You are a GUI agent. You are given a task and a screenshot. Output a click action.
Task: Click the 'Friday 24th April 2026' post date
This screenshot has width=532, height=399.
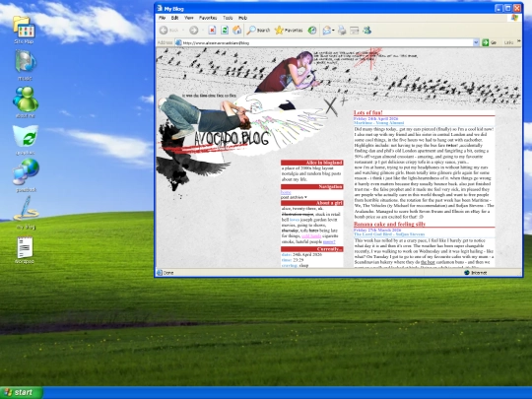(375, 119)
